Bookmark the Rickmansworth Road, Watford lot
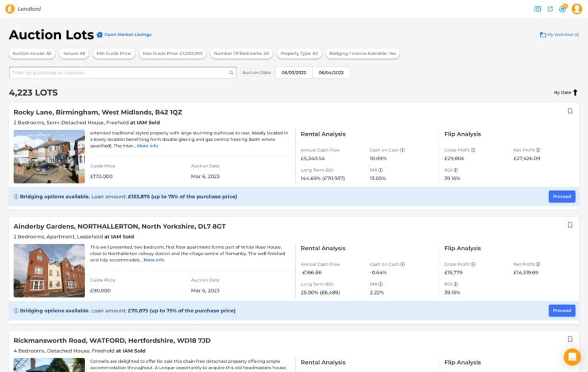This screenshot has height=372, width=588. pyautogui.click(x=570, y=339)
